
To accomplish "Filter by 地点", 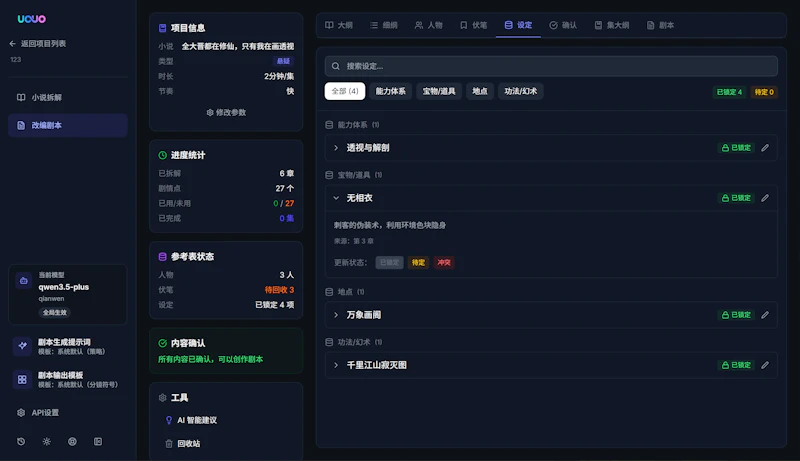I will pyautogui.click(x=480, y=91).
